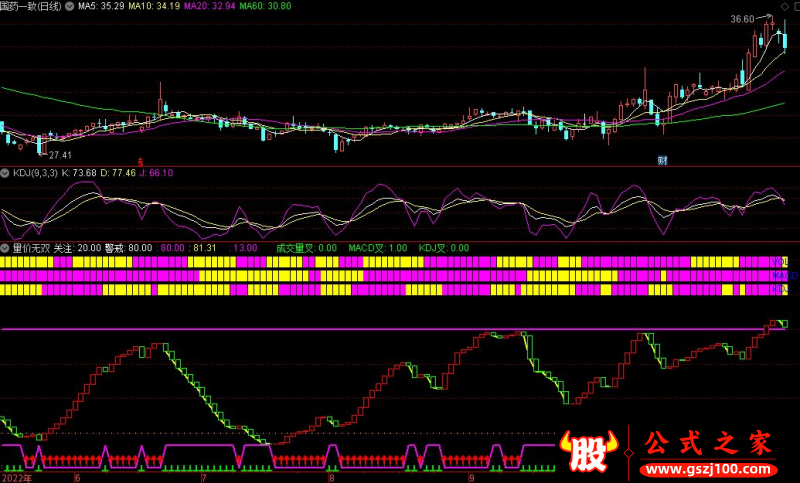The height and width of the screenshot is (483, 800).
Task: Click the month 9 marker on the time axis
Action: click(x=472, y=478)
